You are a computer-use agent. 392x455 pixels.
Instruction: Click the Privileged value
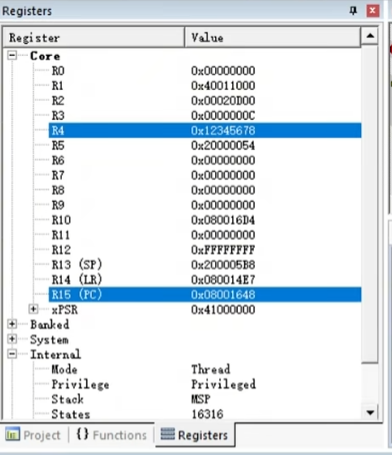click(223, 384)
